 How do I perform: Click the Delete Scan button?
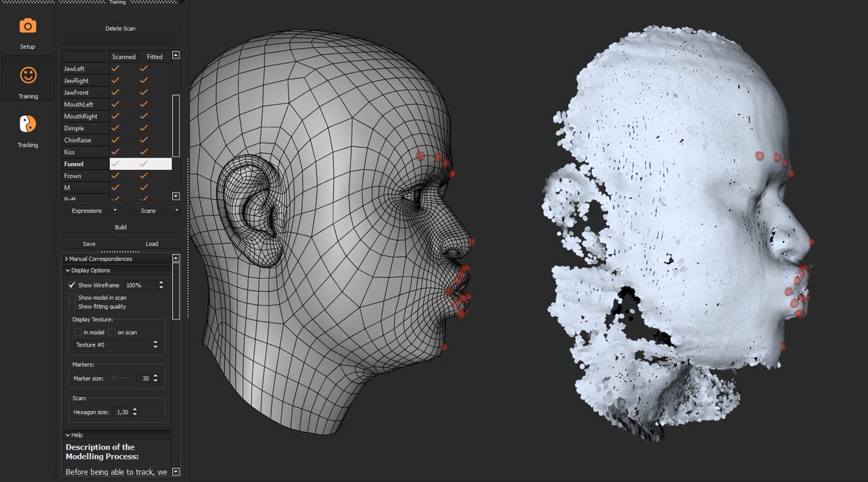click(x=120, y=28)
